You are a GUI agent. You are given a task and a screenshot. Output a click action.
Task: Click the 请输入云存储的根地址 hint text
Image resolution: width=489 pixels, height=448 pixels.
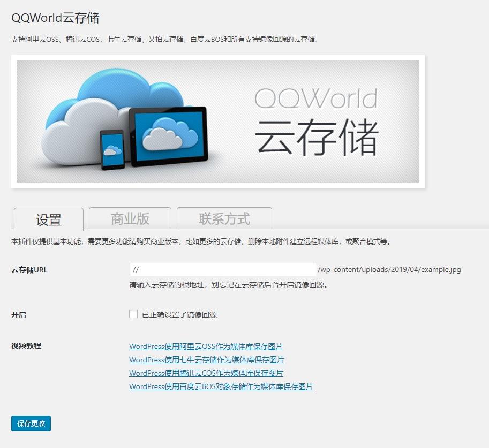pyautogui.click(x=229, y=285)
